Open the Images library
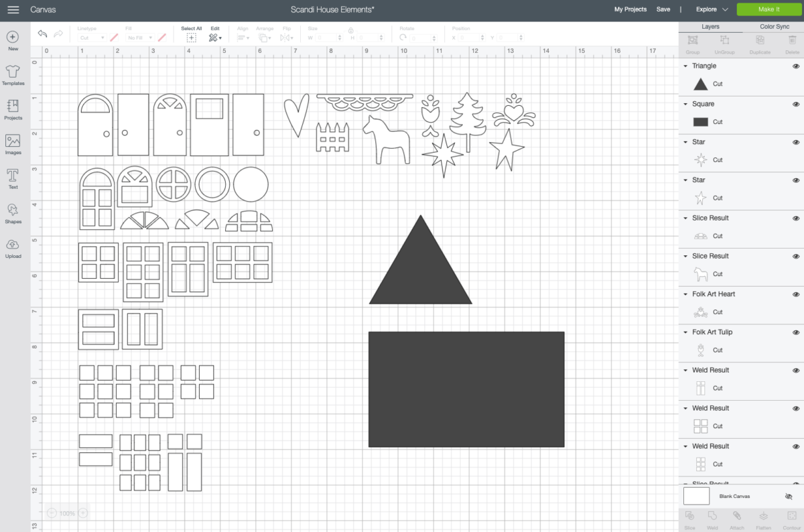Viewport: 804px width, 532px height. click(13, 144)
